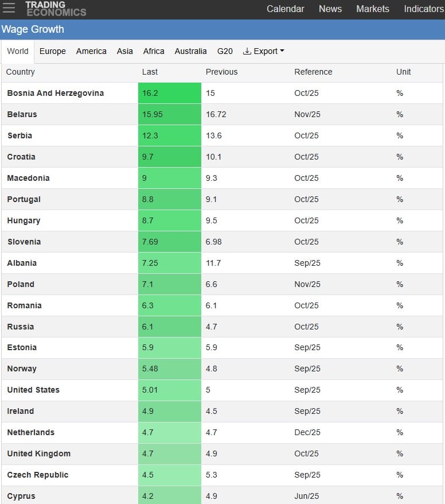
Task: Open the United States country link
Action: point(33,390)
